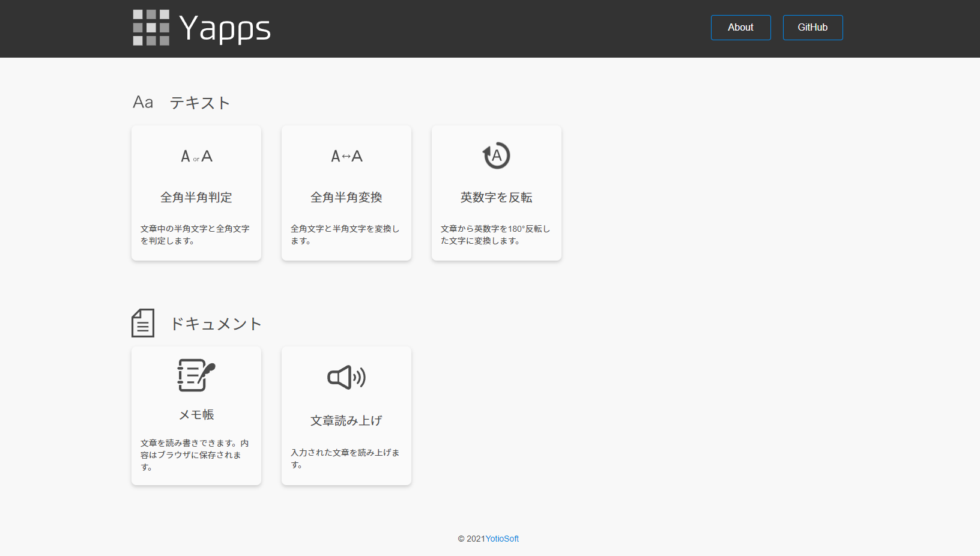Click the Yapps title text
This screenshot has height=556, width=980.
pyautogui.click(x=225, y=28)
